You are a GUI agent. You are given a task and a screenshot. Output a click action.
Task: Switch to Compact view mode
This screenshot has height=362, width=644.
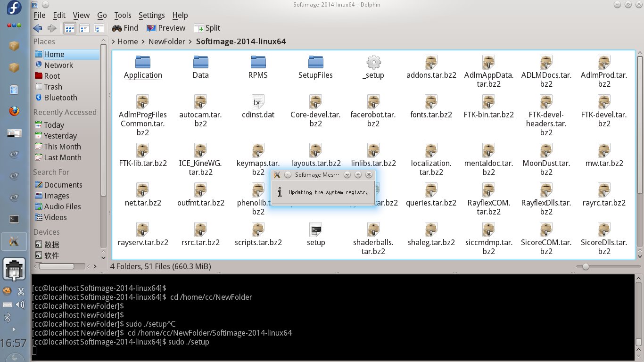click(x=84, y=28)
